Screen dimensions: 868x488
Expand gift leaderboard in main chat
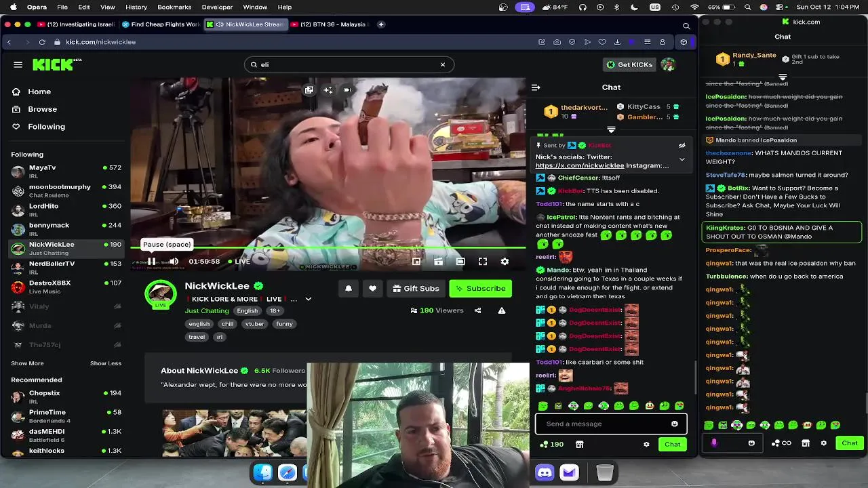(611, 129)
